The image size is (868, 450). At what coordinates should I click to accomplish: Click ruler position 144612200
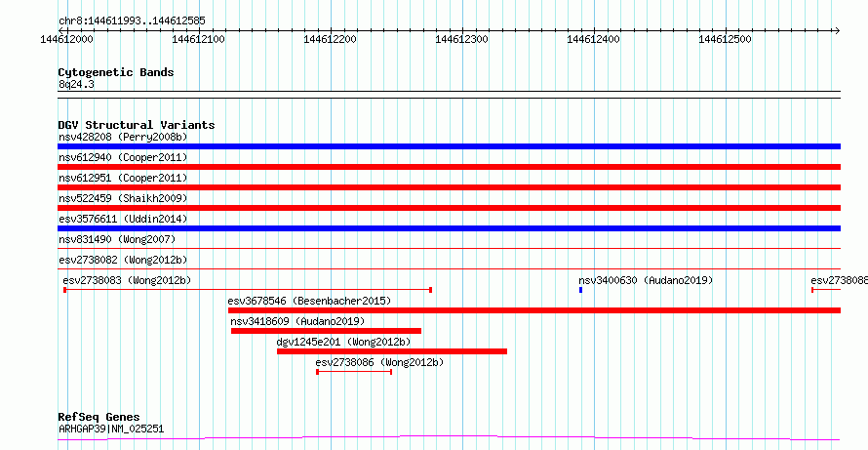331,39
